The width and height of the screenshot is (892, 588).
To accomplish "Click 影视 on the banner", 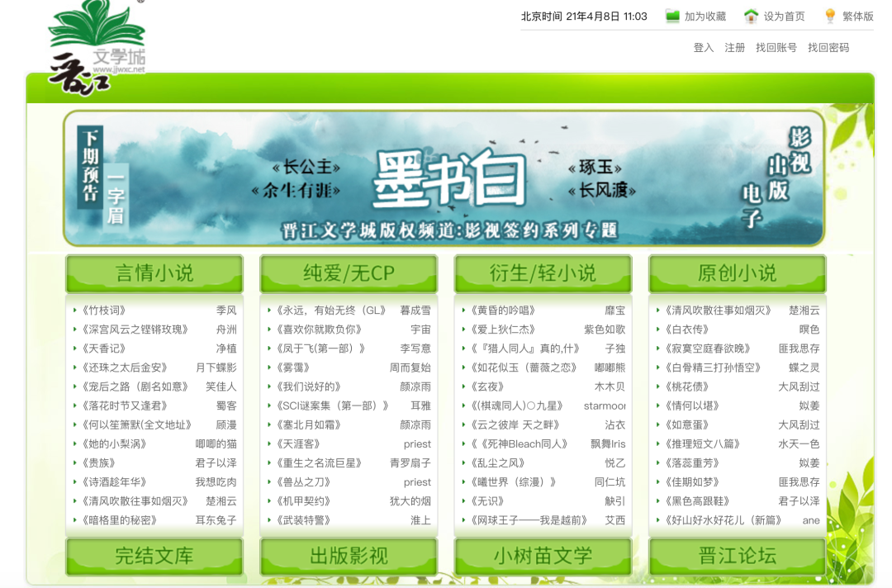I will pyautogui.click(x=799, y=150).
